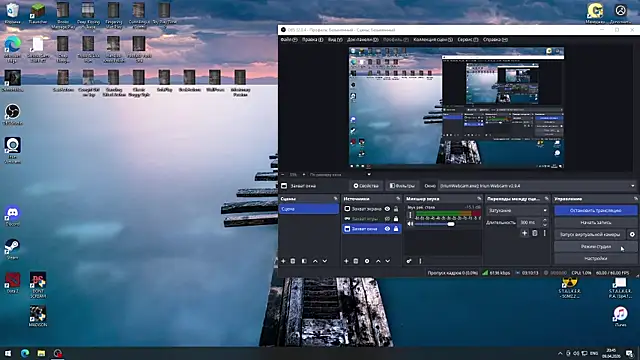Toggle lock on Захват игры source
The width and height of the screenshot is (640, 360).
[396, 219]
